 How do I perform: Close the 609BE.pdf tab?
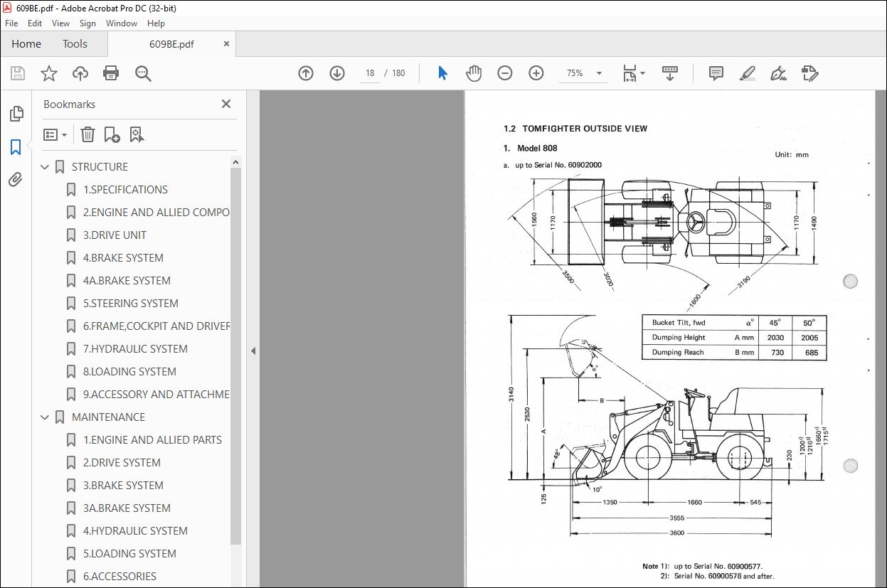click(226, 44)
